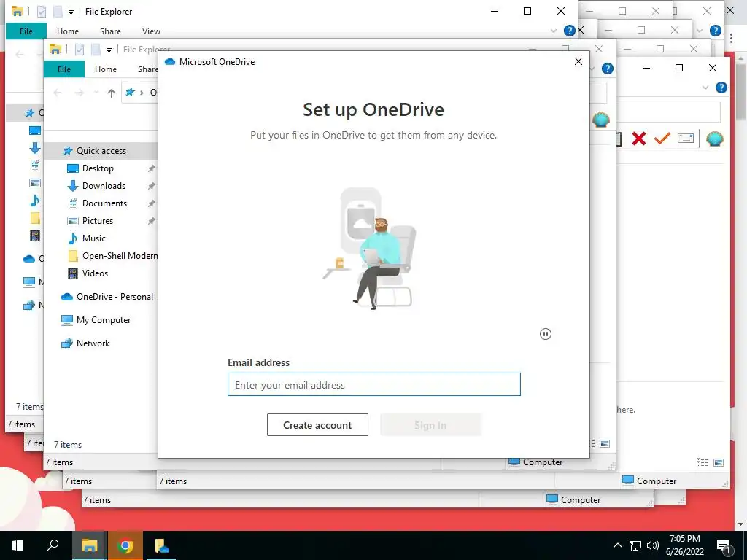Click the blue help icon beside the three-dot menu
747x560 pixels.
pos(716,31)
